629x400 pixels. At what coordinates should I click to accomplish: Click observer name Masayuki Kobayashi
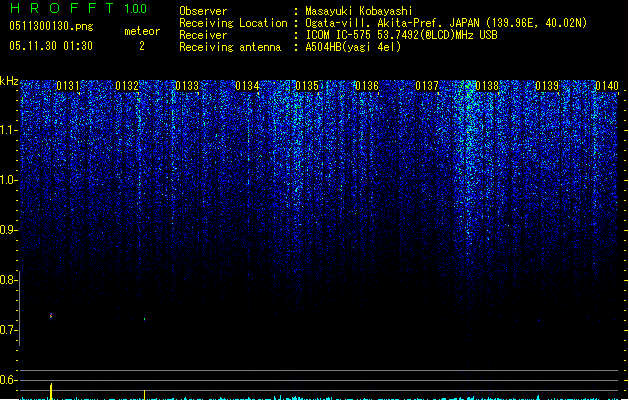pyautogui.click(x=359, y=11)
